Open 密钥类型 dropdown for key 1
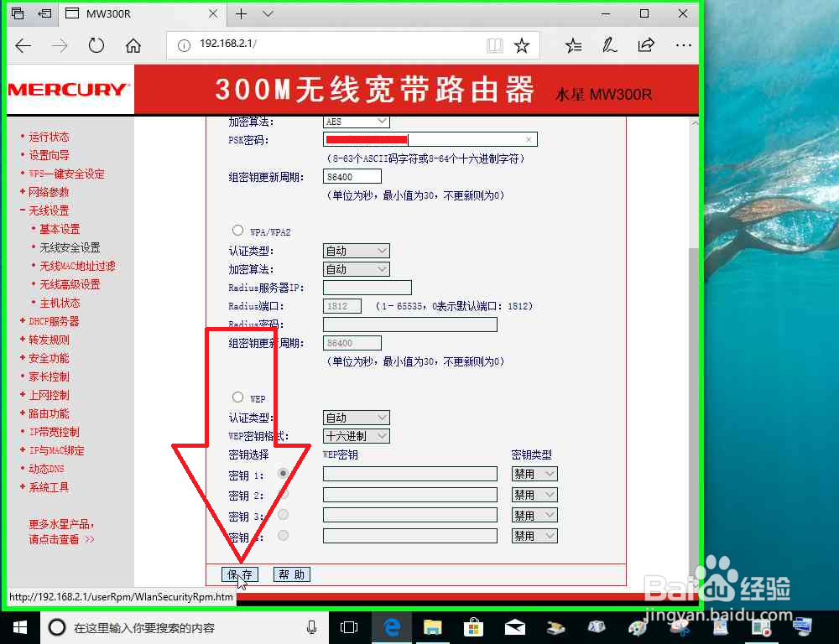The image size is (839, 644). coord(534,473)
